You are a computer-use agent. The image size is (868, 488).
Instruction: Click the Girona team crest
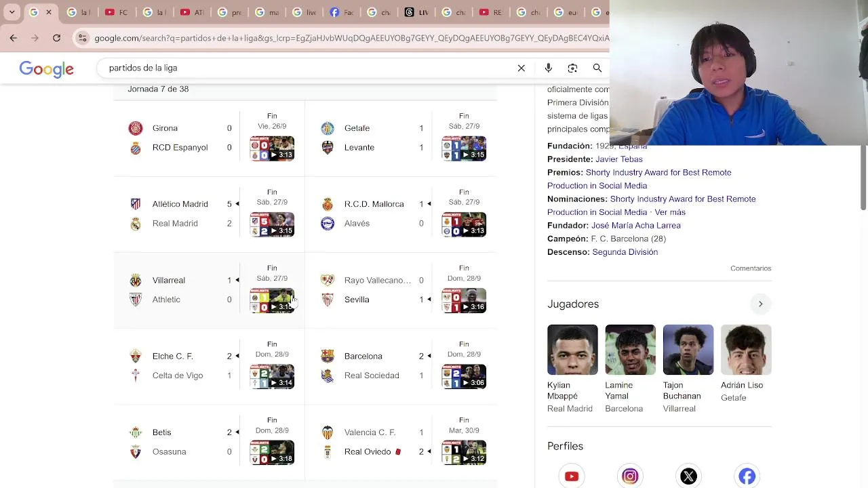click(136, 128)
